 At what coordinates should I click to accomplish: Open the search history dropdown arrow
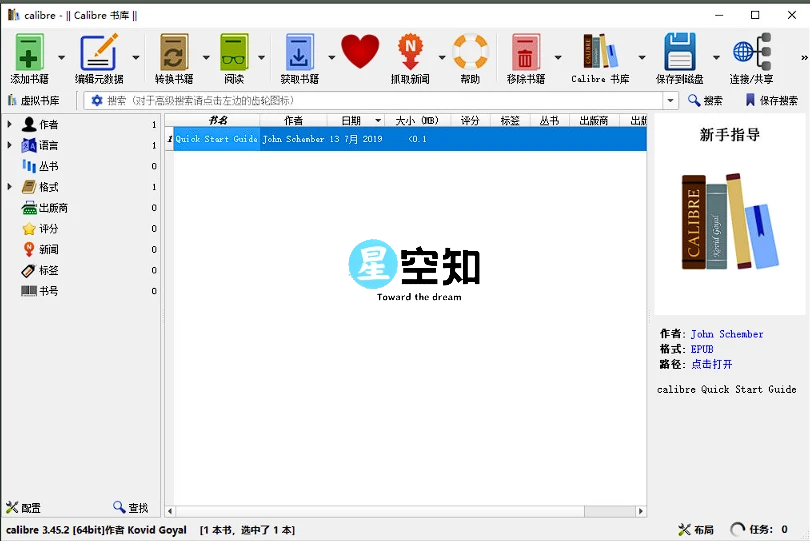point(670,100)
